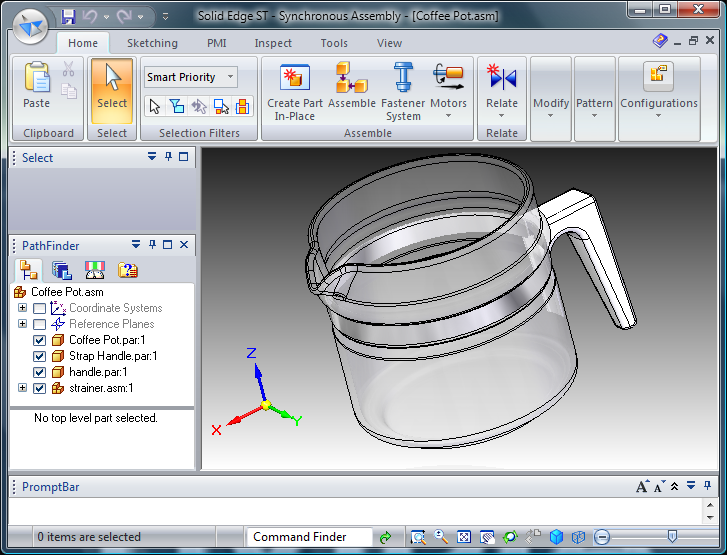727x555 pixels.
Task: Switch to the Inspect tab
Action: point(273,43)
